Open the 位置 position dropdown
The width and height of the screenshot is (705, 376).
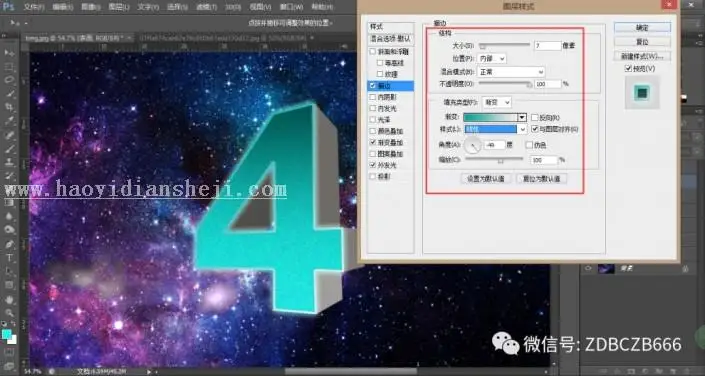(491, 58)
